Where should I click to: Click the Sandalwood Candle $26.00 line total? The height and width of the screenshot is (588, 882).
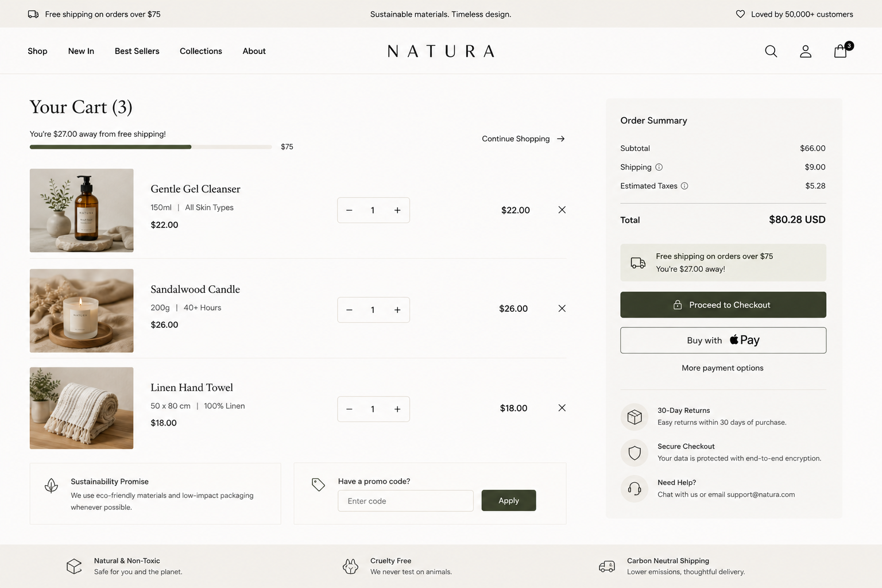[x=513, y=309]
